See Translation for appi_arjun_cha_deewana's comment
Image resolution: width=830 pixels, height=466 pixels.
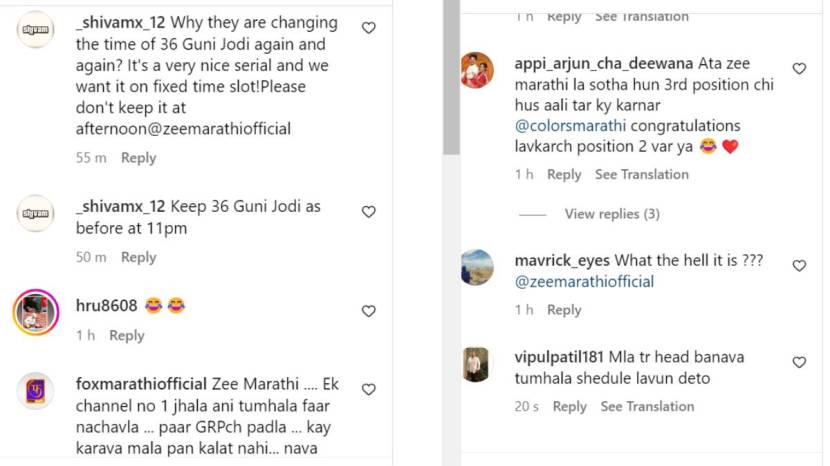(641, 175)
